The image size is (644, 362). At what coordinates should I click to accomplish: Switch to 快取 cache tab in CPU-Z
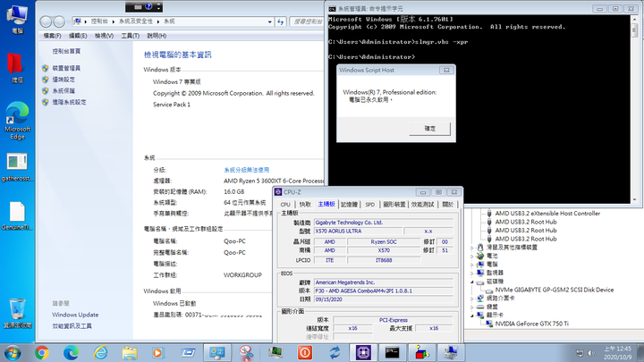click(x=305, y=205)
